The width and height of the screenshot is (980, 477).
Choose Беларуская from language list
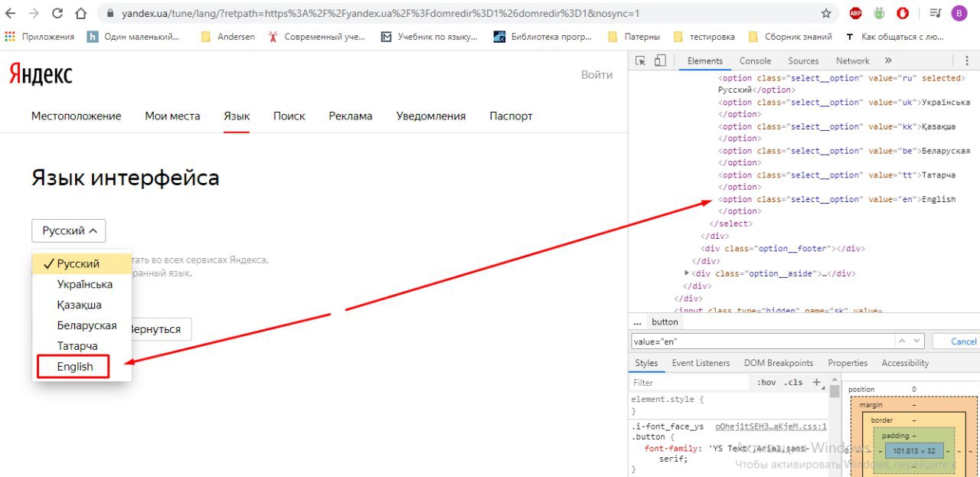[82, 325]
